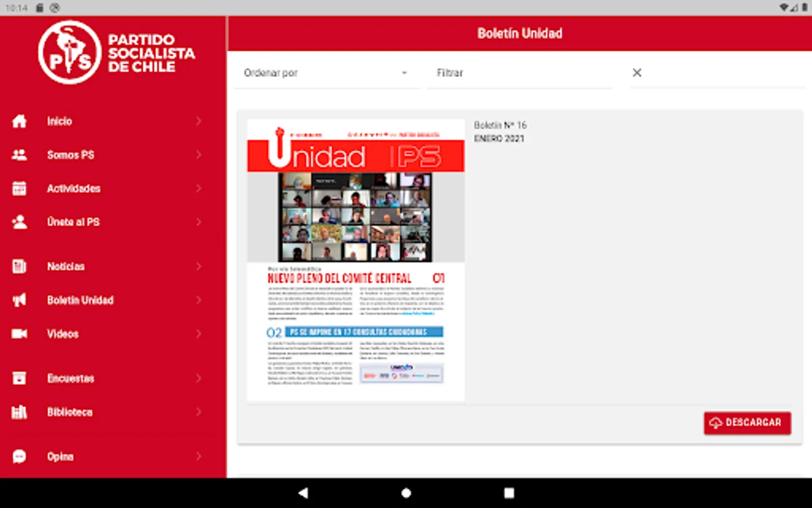Click the Ordenar por dropdown arrow
812x508 pixels.
[404, 73]
